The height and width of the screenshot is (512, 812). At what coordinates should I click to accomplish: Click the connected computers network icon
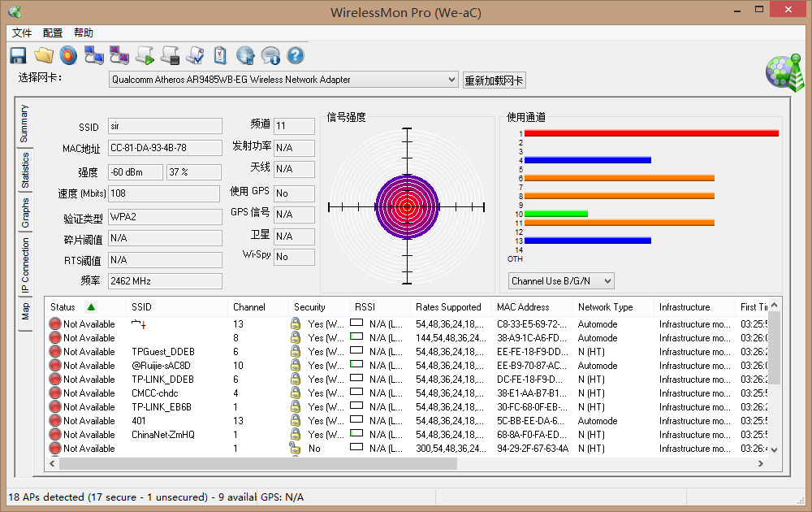click(x=94, y=55)
